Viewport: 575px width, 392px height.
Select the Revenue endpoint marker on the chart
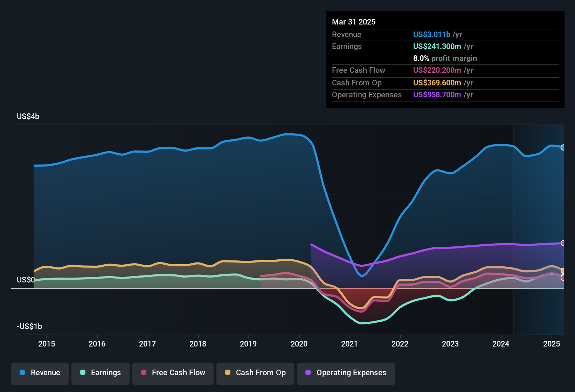(563, 148)
